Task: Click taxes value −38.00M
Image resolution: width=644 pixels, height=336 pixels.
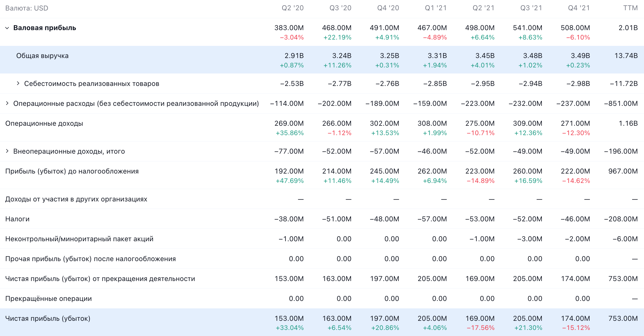Action: (289, 219)
